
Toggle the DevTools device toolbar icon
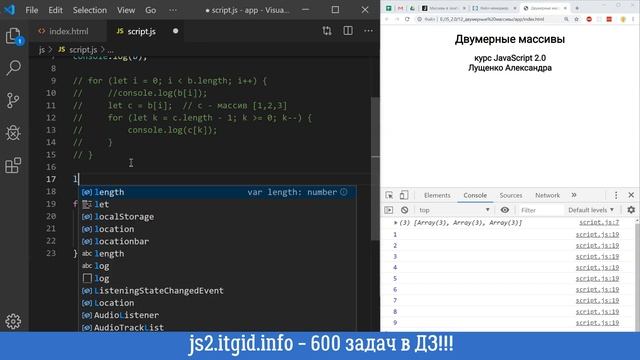pyautogui.click(x=404, y=195)
